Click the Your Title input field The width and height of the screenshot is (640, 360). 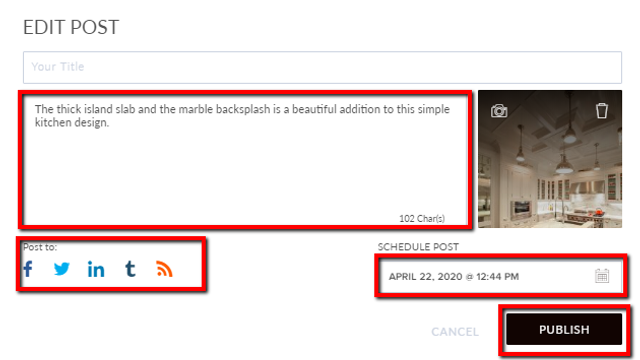pyautogui.click(x=322, y=67)
